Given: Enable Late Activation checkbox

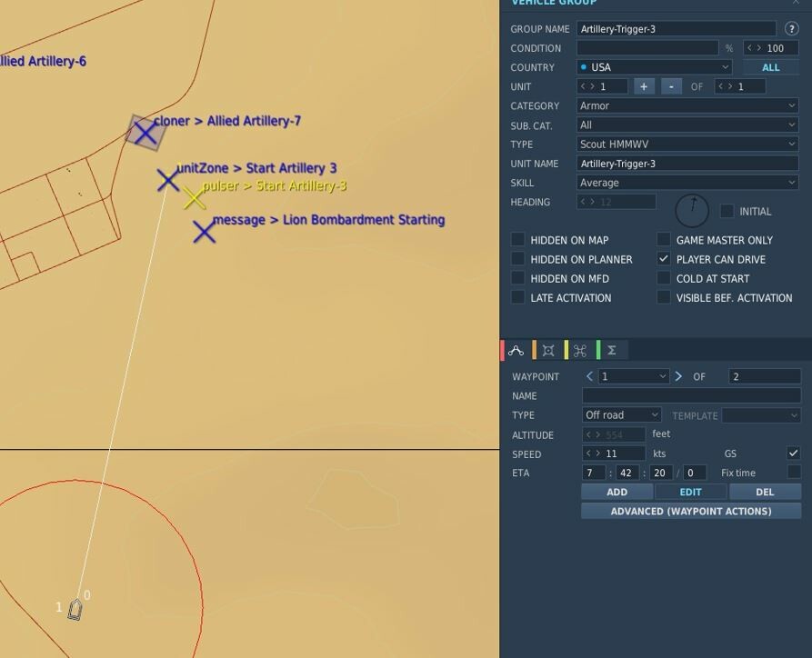Looking at the screenshot, I should [518, 297].
